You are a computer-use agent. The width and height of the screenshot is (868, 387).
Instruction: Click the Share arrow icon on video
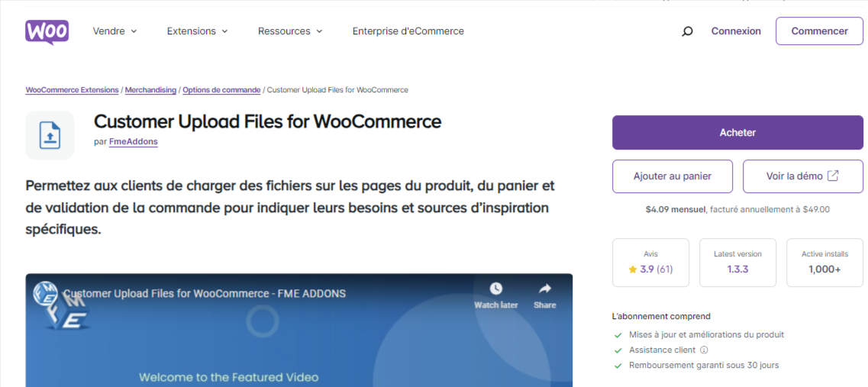click(x=545, y=289)
